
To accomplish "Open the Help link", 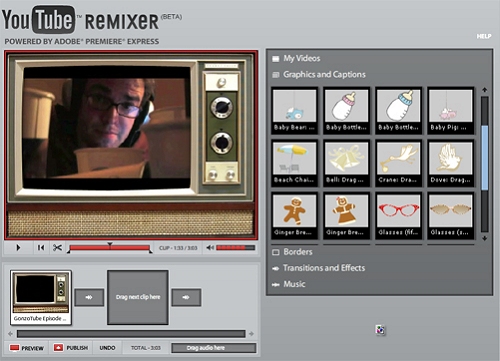I will coord(484,36).
